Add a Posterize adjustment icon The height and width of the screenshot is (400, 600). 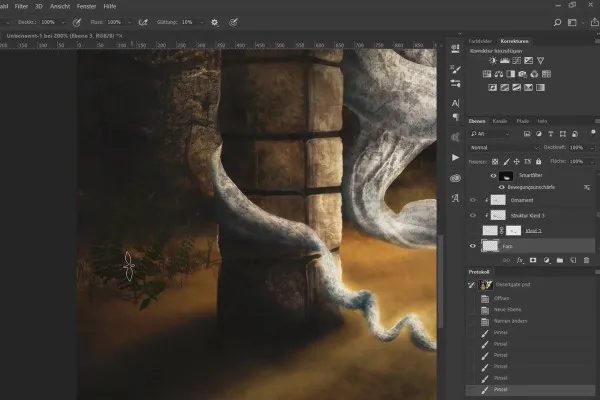click(505, 88)
